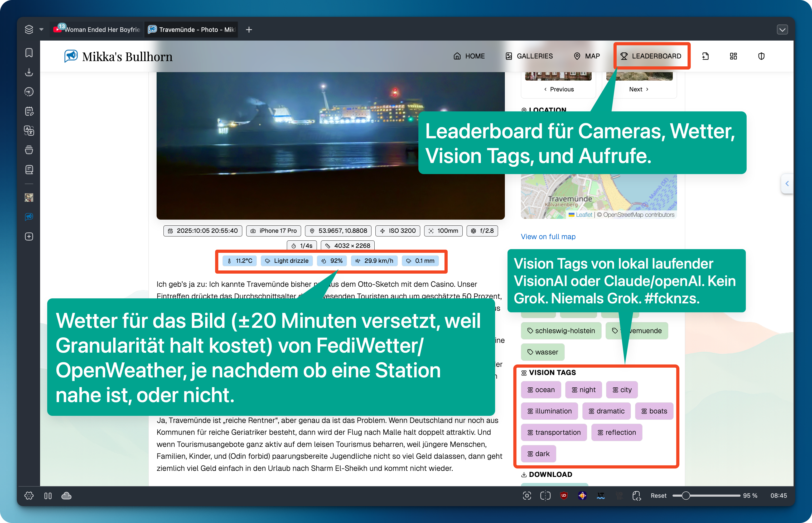Toggle tab tiling in the status bar
This screenshot has width=812, height=523.
(x=545, y=496)
